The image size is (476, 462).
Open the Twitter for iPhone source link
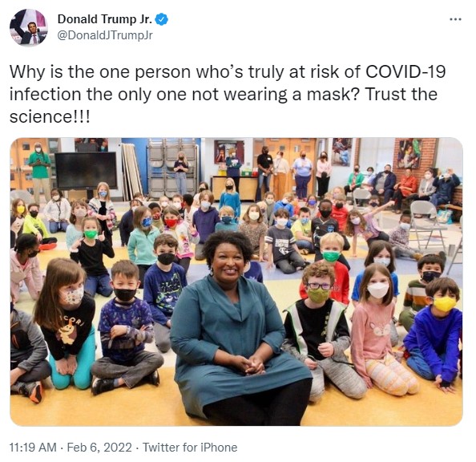click(x=190, y=448)
